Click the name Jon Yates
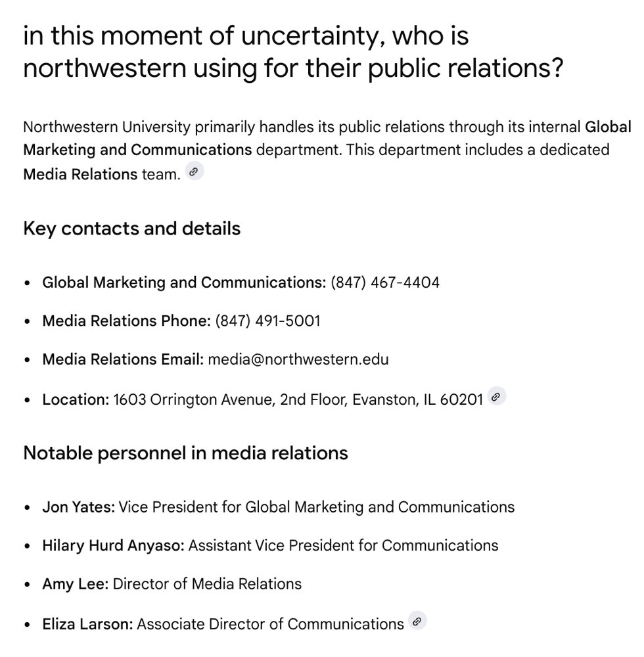 click(x=78, y=507)
